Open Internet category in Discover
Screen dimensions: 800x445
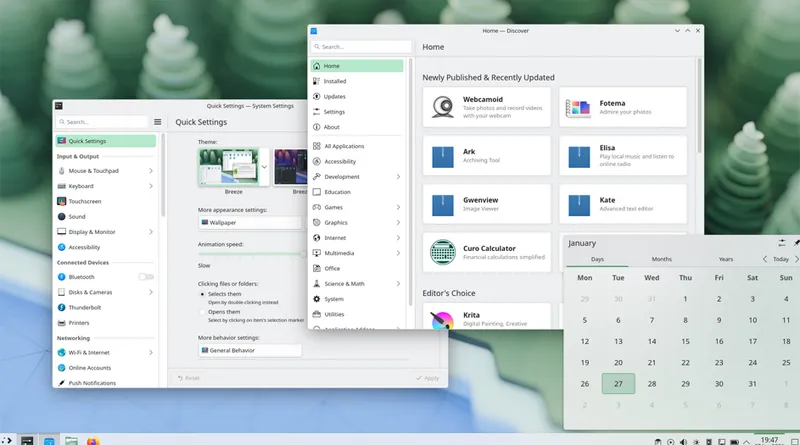coord(357,238)
